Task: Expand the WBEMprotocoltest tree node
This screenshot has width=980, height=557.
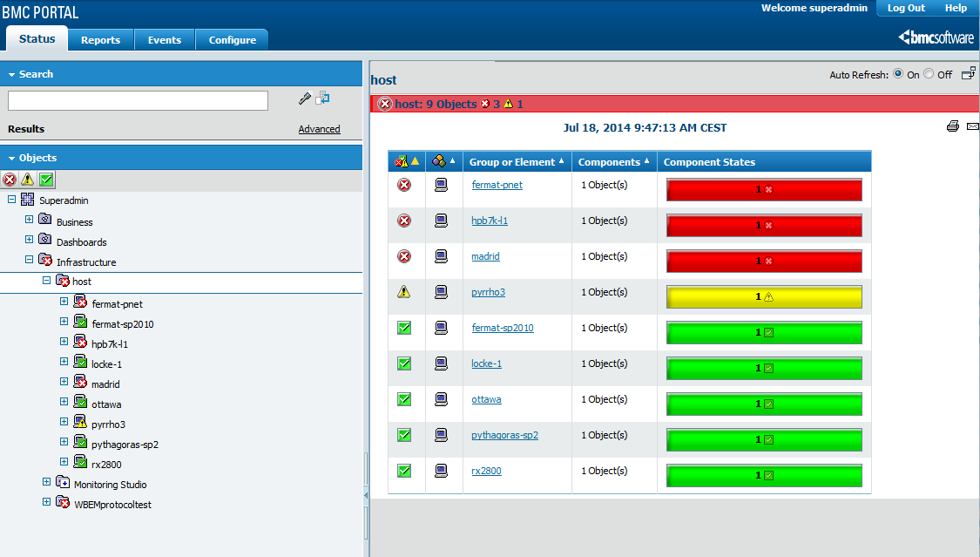Action: (46, 502)
